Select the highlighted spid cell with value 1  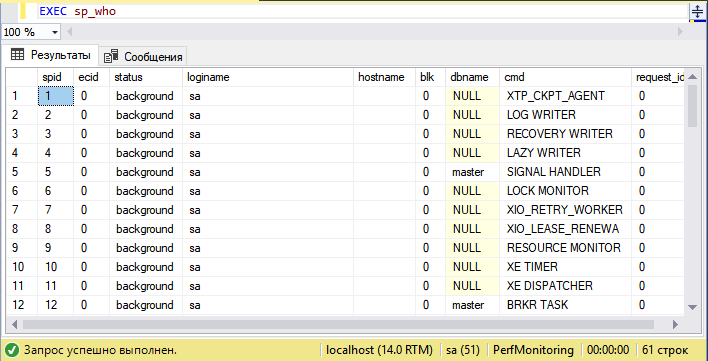56,96
